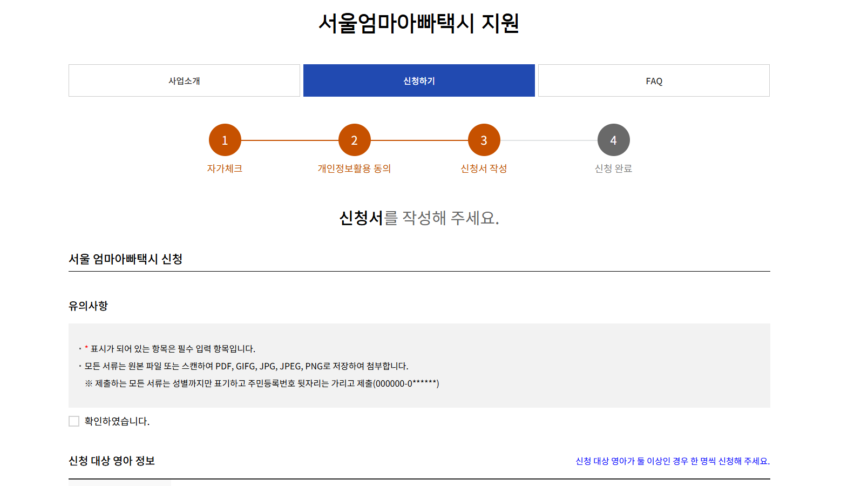Click the 자가체크 step label

point(225,168)
